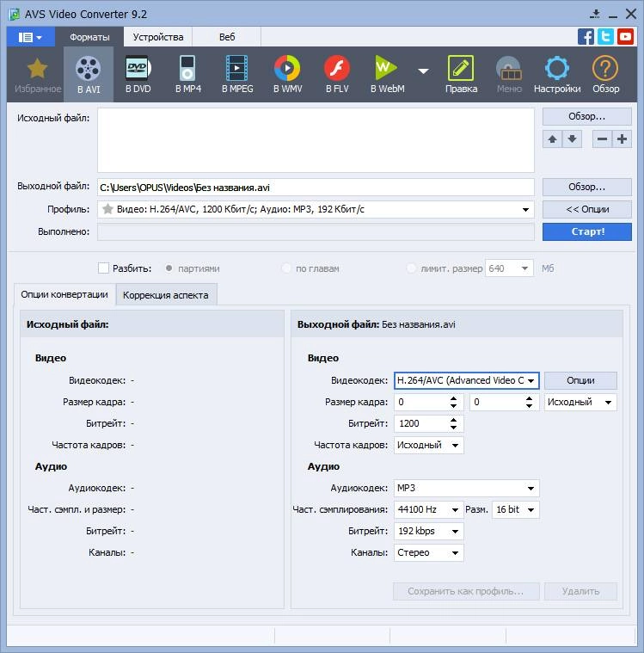
Task: Add file with plus button
Action: coord(622,139)
